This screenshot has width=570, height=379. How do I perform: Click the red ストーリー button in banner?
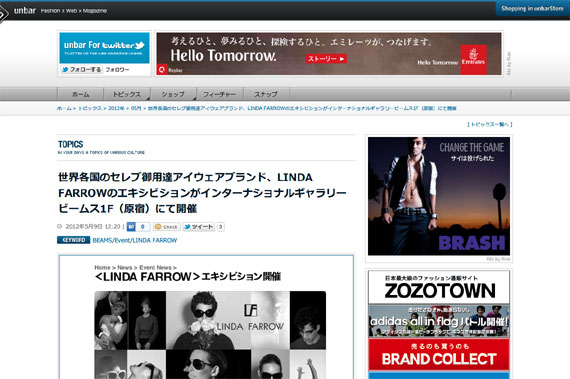(326, 59)
